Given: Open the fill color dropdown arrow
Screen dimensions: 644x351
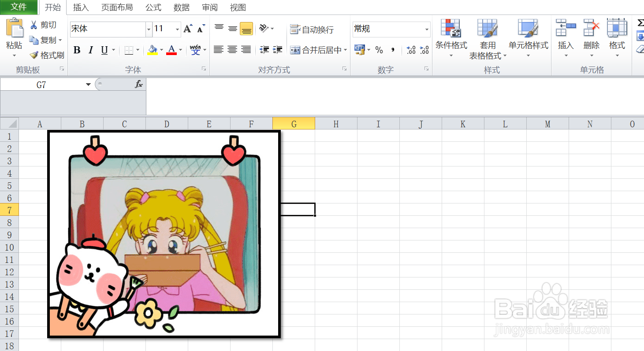Looking at the screenshot, I should [x=162, y=50].
